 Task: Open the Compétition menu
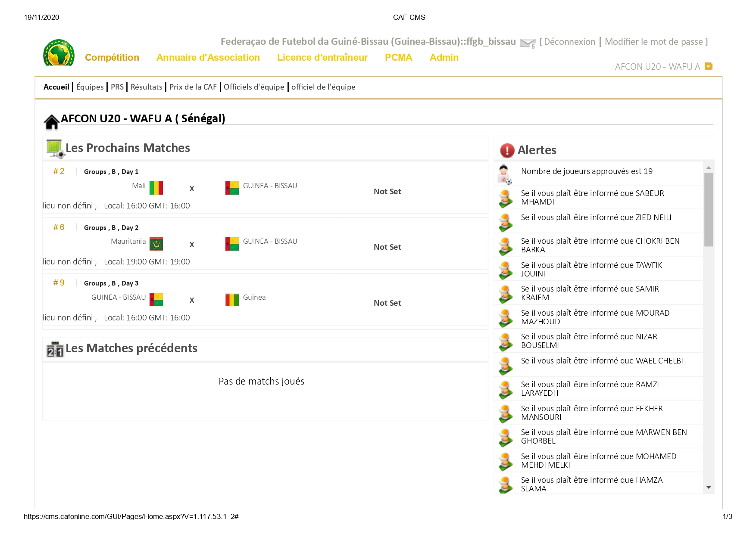(112, 58)
